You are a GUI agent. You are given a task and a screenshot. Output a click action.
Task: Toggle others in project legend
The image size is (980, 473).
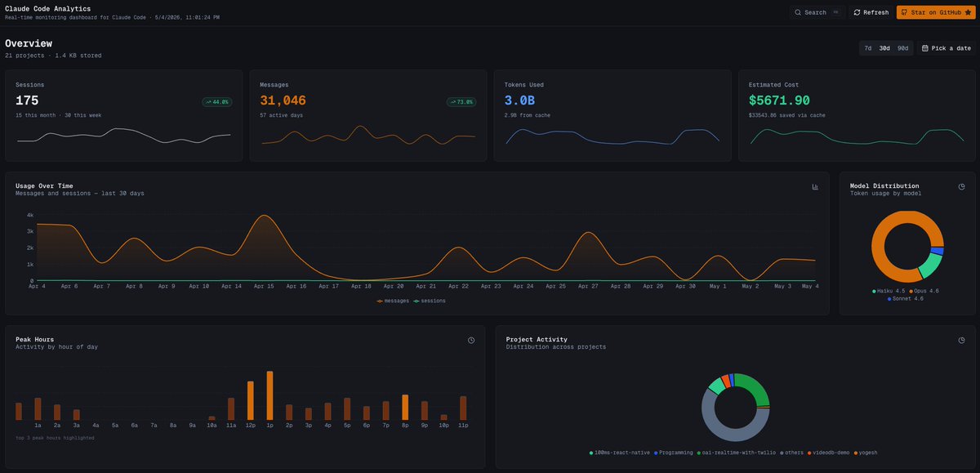click(792, 452)
